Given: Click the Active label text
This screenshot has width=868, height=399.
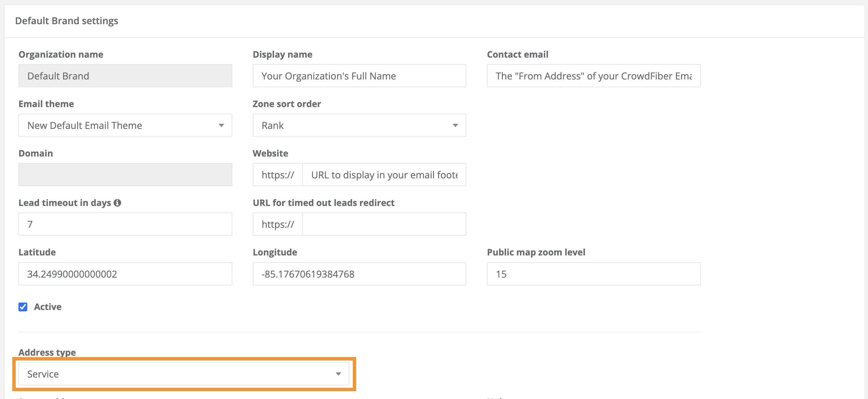Looking at the screenshot, I should [47, 307].
